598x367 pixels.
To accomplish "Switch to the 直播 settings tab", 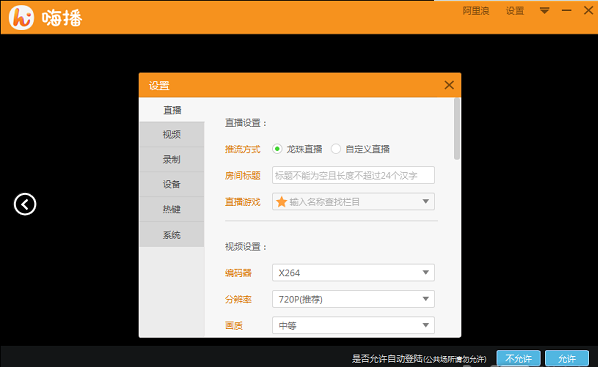I will pyautogui.click(x=172, y=110).
